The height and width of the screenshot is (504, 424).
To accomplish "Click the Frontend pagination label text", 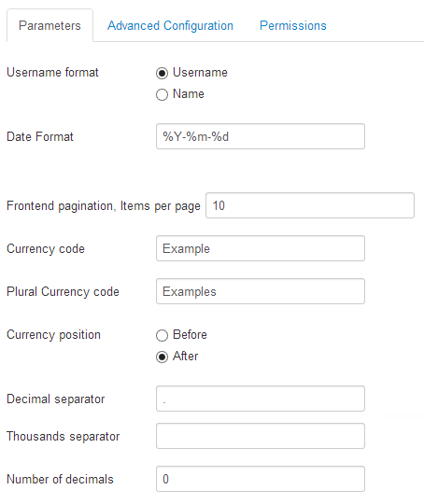I will (104, 206).
